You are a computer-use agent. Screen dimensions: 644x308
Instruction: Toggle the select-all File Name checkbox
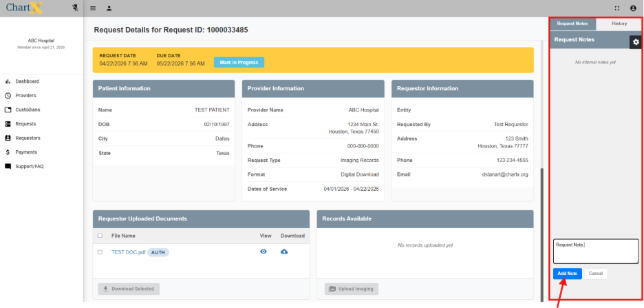click(x=100, y=236)
